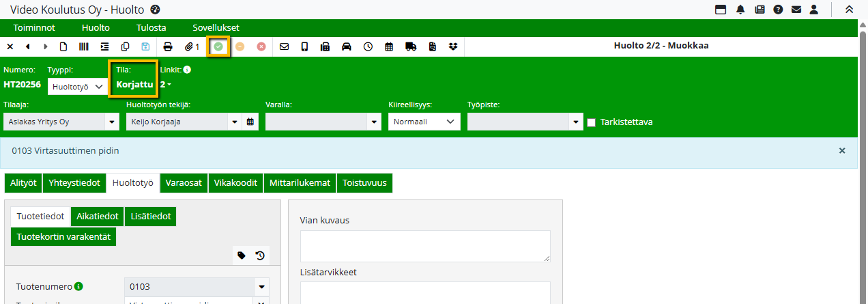Enable the Tarkistettava checkbox
Viewport: 868px width, 304px height.
point(592,122)
